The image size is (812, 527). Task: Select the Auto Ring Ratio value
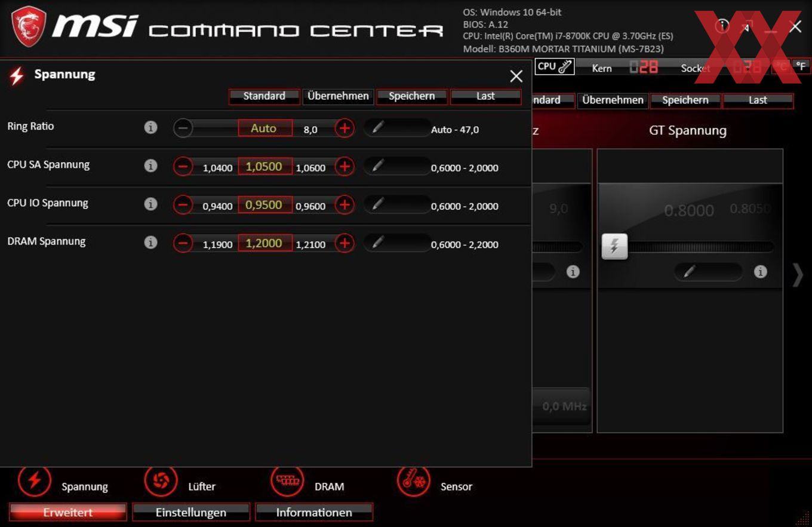(x=265, y=128)
